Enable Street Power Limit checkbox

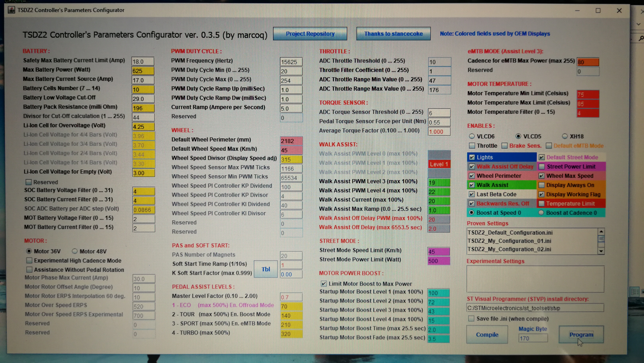[541, 167]
